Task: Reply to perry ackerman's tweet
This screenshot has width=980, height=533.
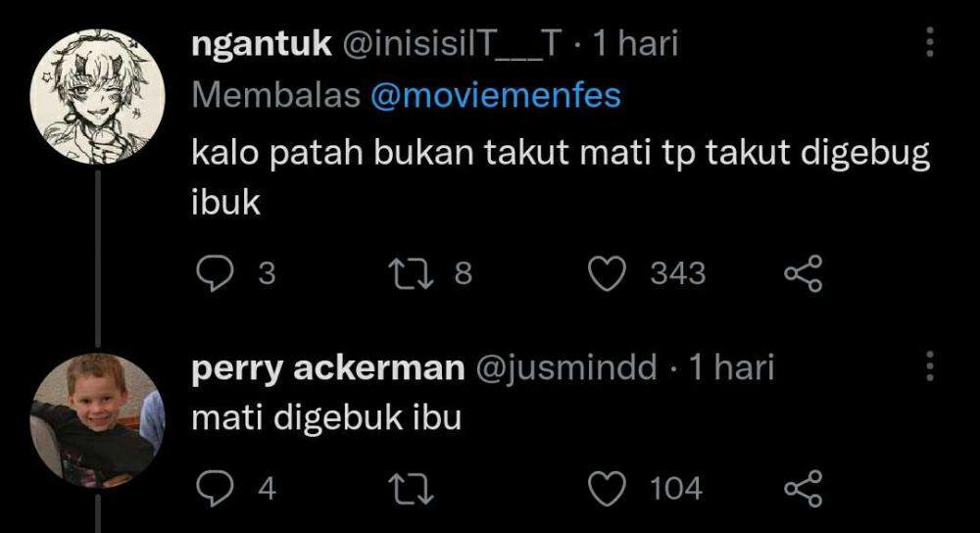Action: [x=215, y=488]
